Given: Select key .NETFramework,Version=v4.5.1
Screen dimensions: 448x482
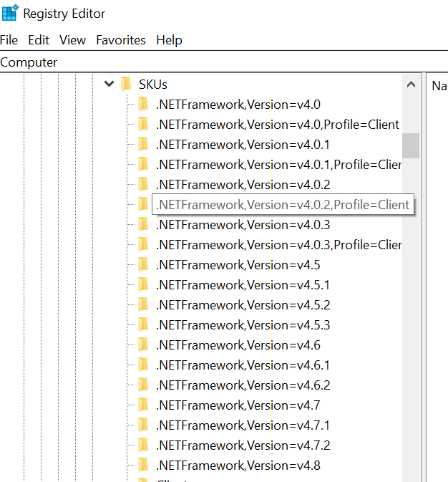Looking at the screenshot, I should click(x=243, y=285).
